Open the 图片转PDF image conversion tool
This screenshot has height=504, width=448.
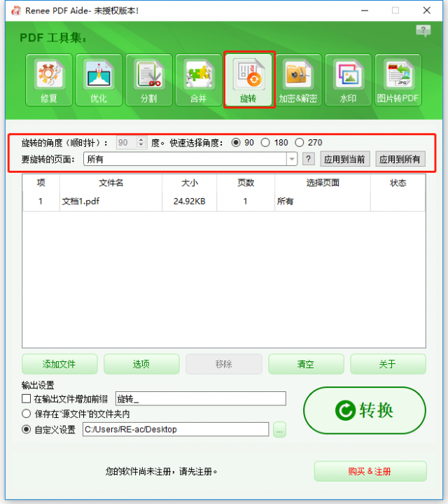point(398,80)
